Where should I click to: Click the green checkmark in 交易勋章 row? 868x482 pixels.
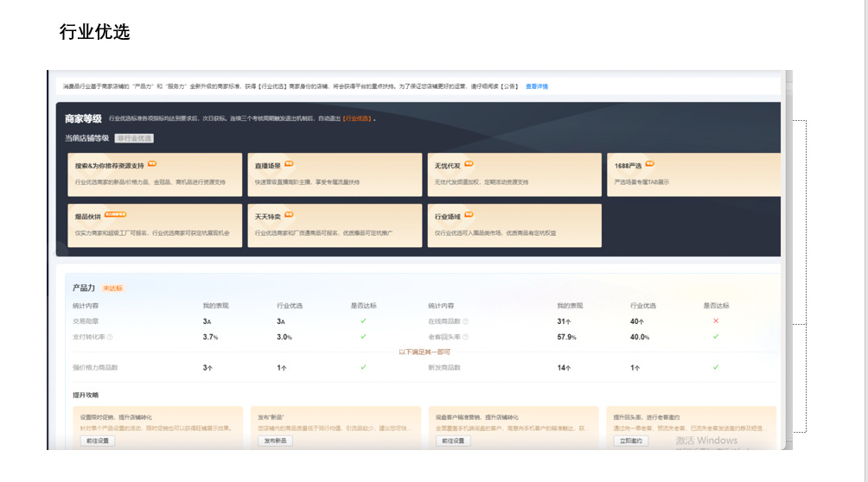pyautogui.click(x=363, y=321)
